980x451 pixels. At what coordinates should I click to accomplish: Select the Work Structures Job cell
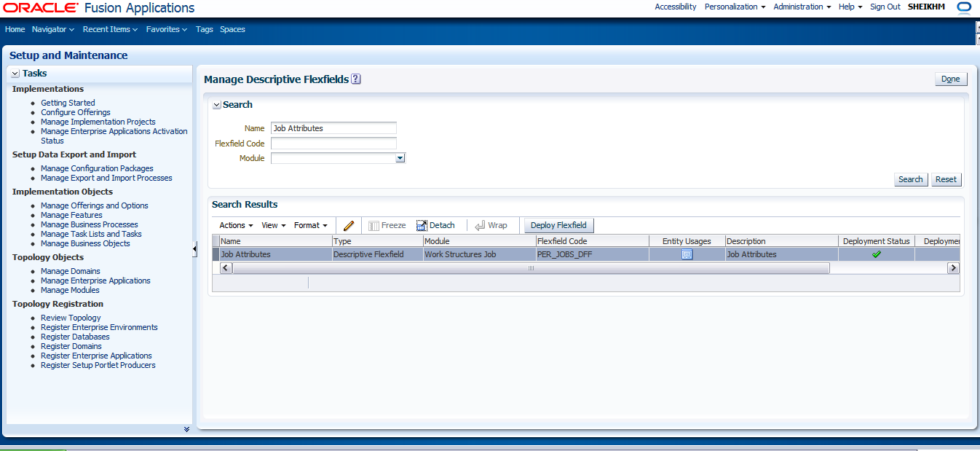pyautogui.click(x=479, y=254)
